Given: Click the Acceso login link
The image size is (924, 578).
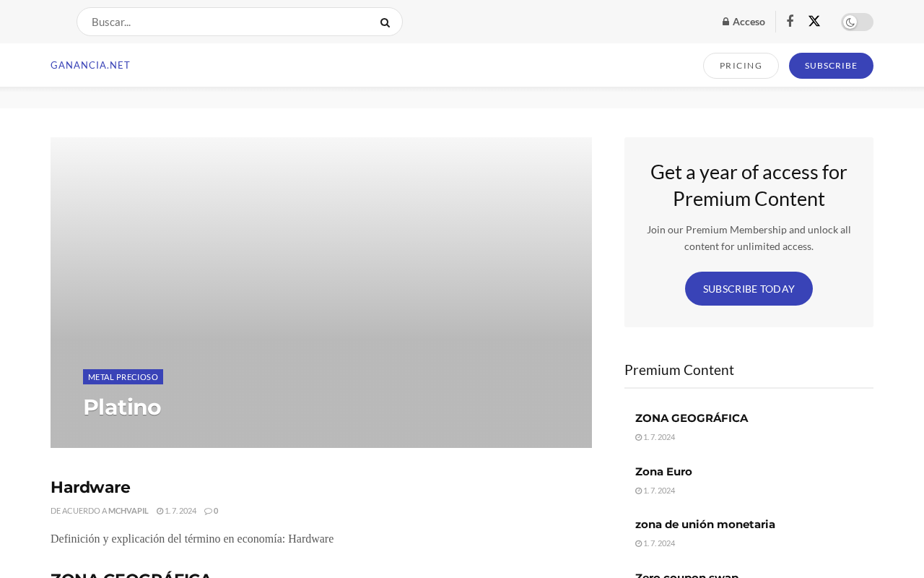Looking at the screenshot, I should (x=744, y=22).
